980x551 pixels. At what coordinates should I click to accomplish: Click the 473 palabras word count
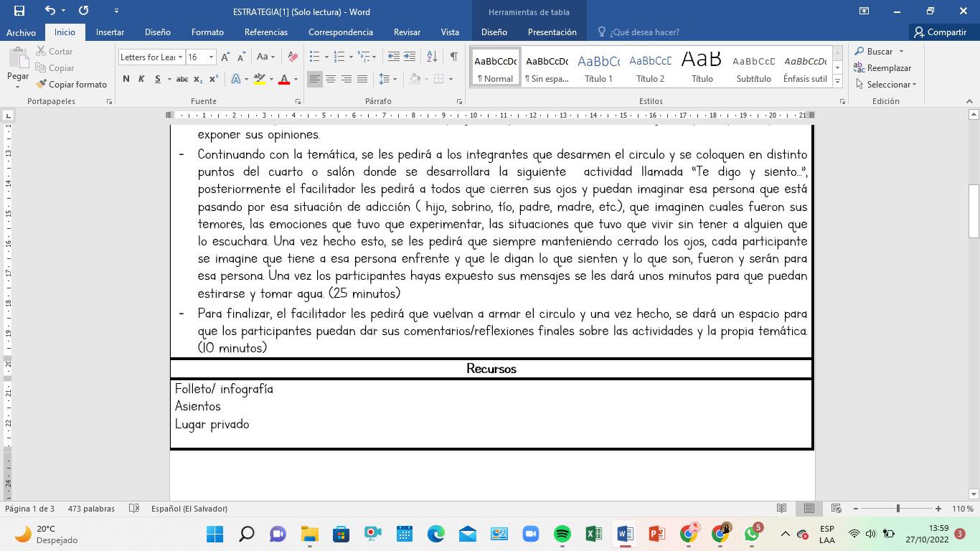tap(91, 509)
